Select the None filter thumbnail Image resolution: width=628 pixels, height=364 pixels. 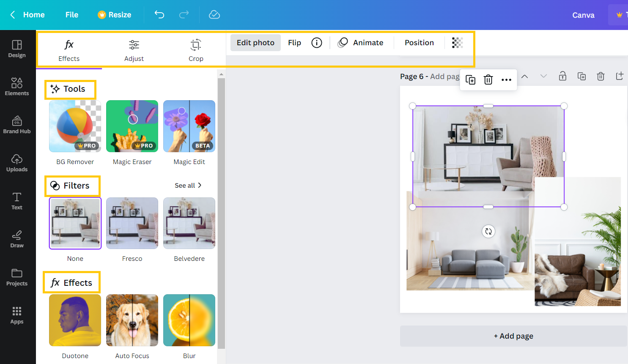click(x=75, y=223)
